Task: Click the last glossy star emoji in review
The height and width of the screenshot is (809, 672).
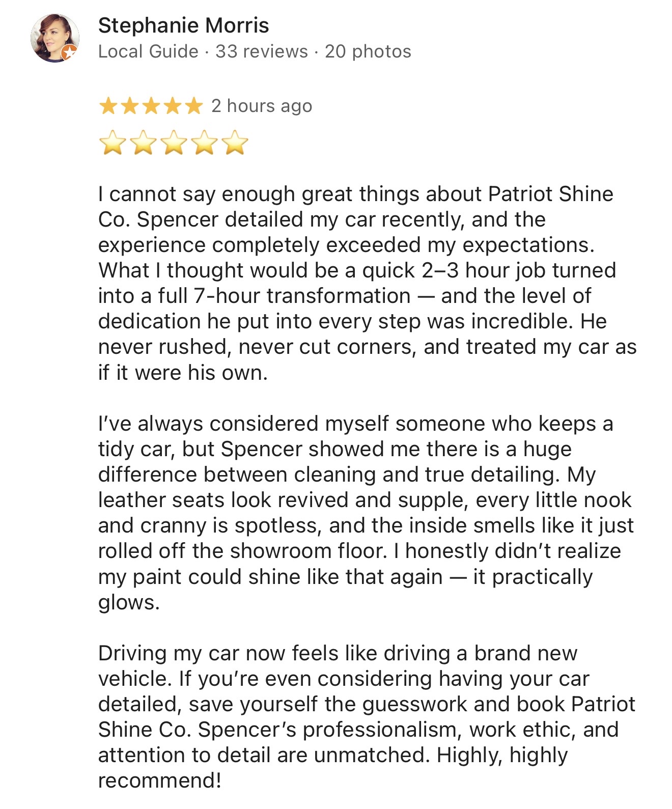Action: pos(235,143)
